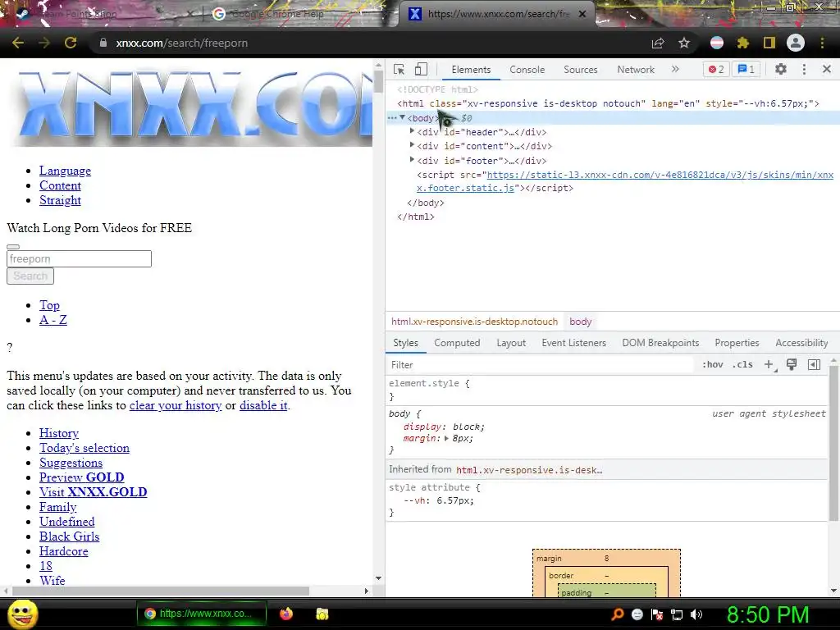
Task: Click the ellipsis beside the body node
Action: (392, 118)
